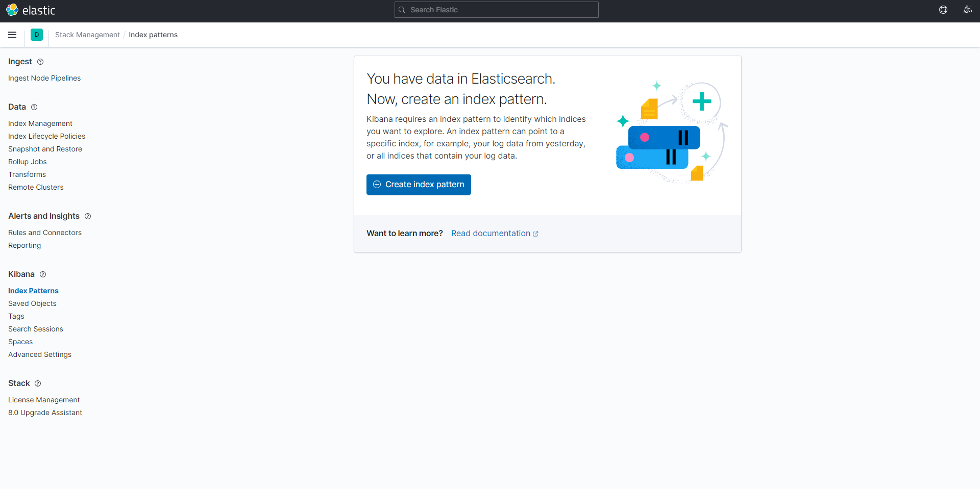
Task: Open the Default space avatar icon
Action: point(36,35)
